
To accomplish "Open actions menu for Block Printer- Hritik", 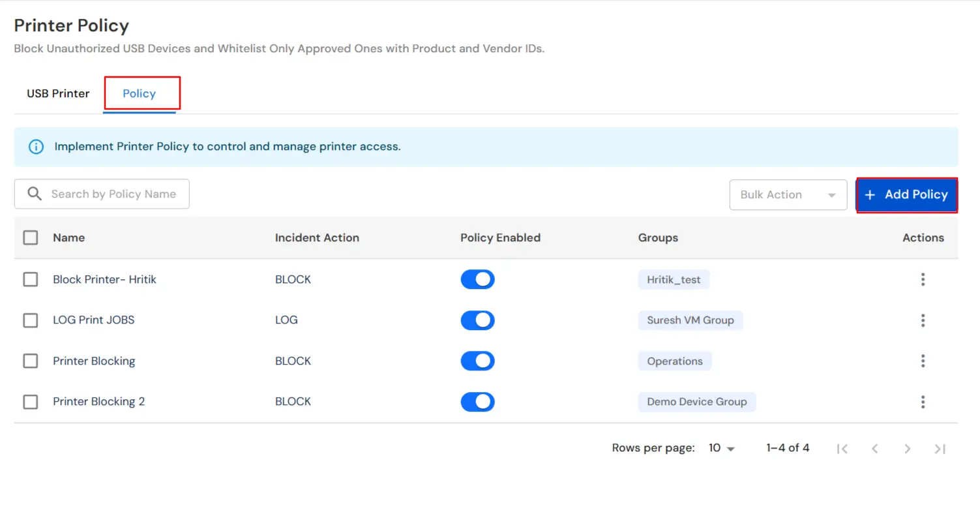I will coord(923,279).
